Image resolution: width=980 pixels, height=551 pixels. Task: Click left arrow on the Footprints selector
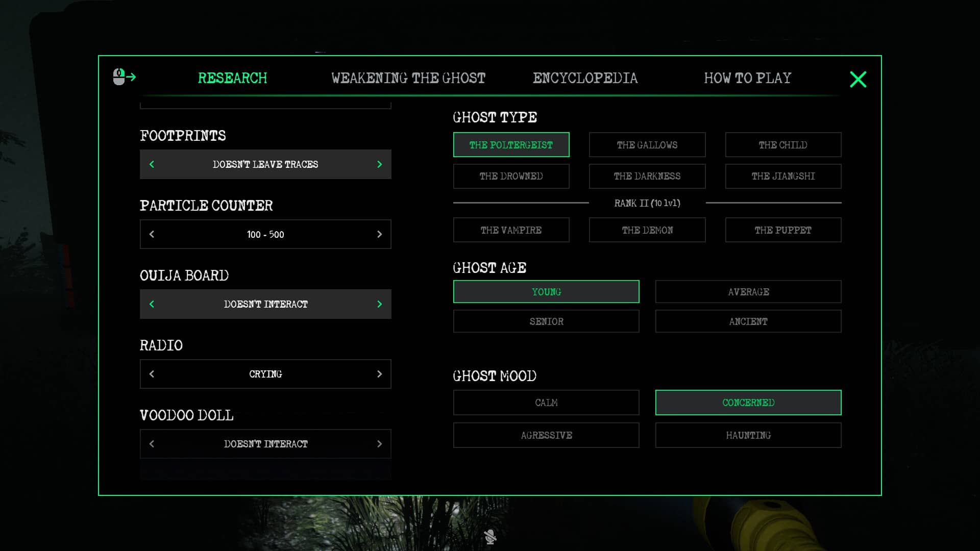[x=152, y=164]
